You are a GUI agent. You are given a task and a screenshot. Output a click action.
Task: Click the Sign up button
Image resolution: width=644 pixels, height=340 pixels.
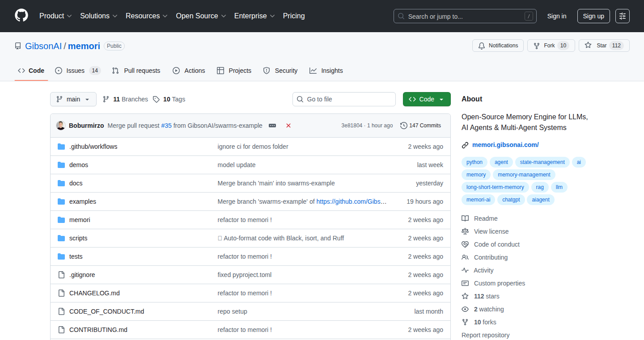pyautogui.click(x=593, y=16)
